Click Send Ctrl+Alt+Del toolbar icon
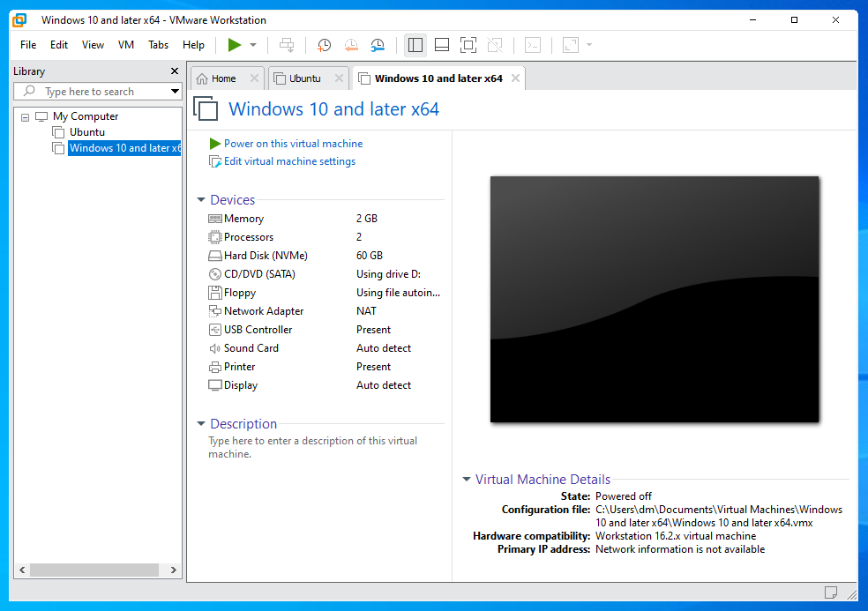This screenshot has width=868, height=611. click(287, 45)
